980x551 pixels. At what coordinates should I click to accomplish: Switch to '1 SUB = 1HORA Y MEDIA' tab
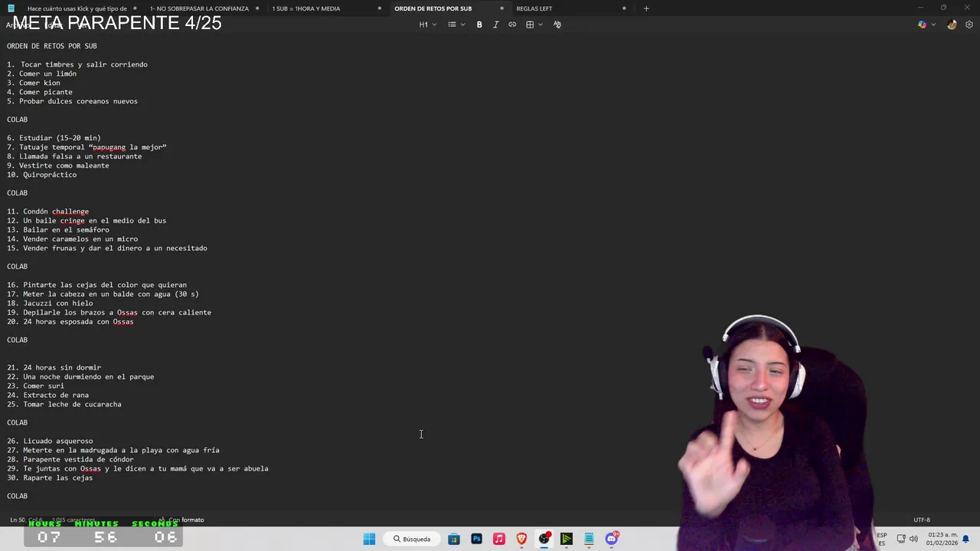tap(306, 8)
